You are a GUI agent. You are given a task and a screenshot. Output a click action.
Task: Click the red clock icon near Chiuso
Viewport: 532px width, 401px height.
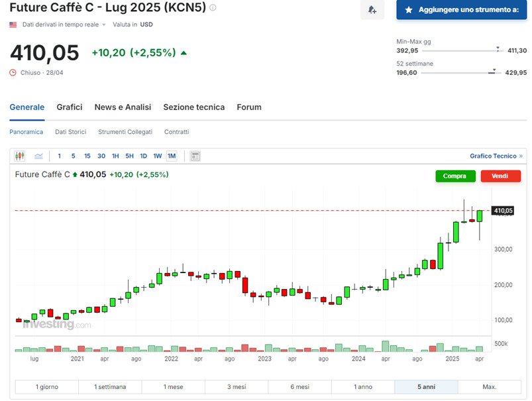click(x=13, y=73)
